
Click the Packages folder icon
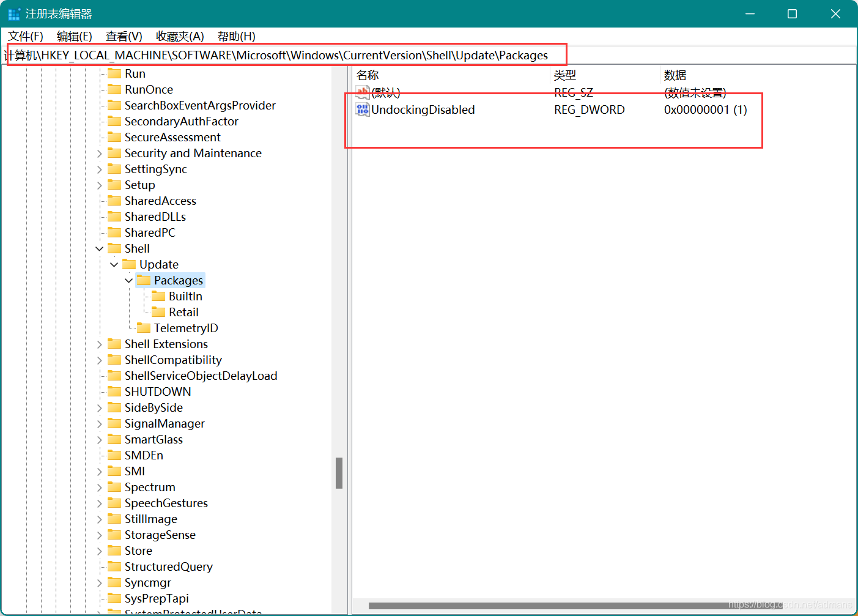click(144, 280)
